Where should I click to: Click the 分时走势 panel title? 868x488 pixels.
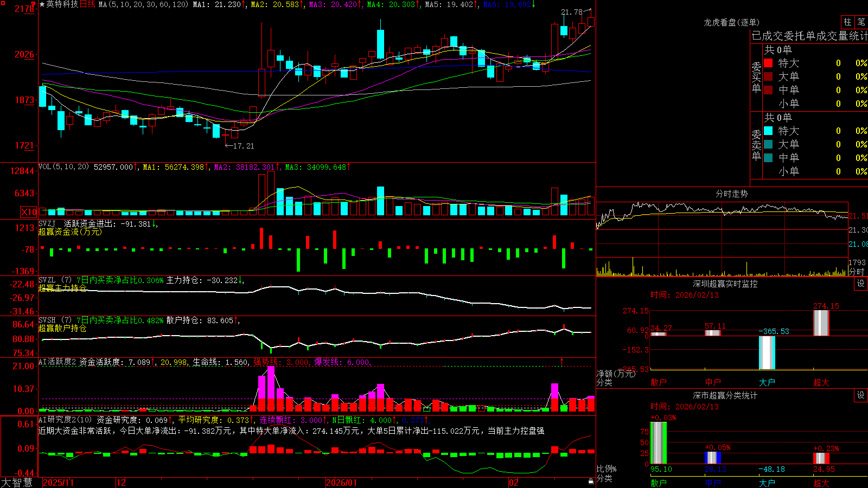(x=731, y=194)
